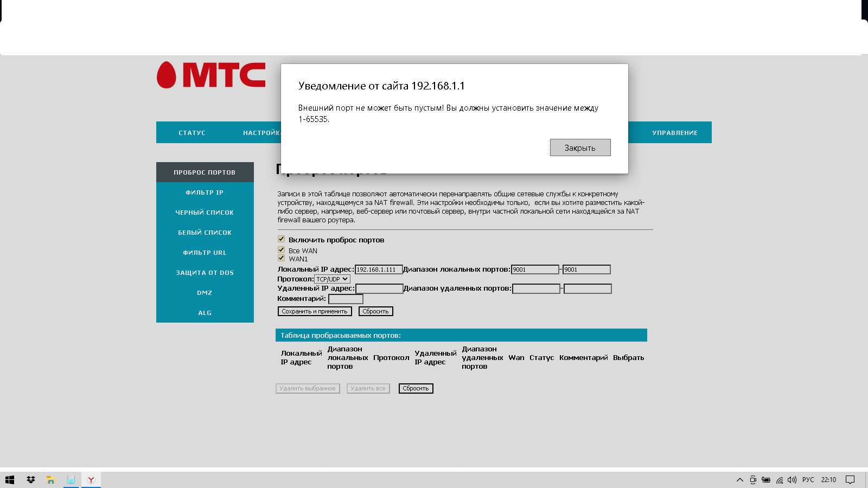The image size is (868, 488).
Task: Click Сбросить below the port table
Action: (416, 388)
